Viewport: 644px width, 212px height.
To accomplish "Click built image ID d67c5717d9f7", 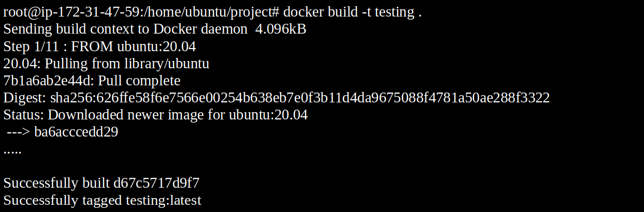I will (x=157, y=183).
